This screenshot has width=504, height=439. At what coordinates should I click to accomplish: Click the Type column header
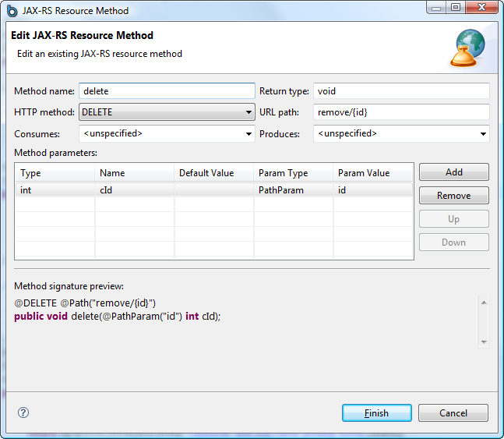click(55, 173)
